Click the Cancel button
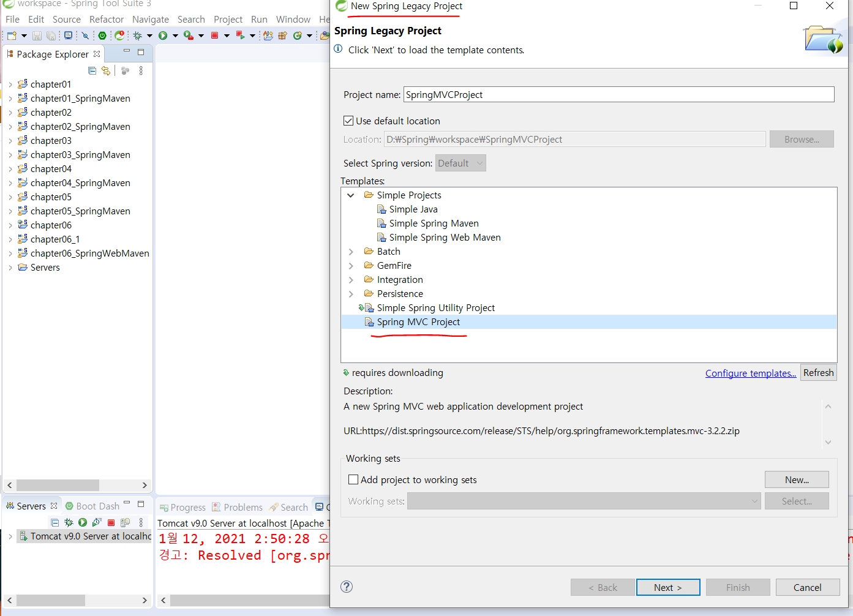Image resolution: width=853 pixels, height=616 pixels. pyautogui.click(x=807, y=587)
